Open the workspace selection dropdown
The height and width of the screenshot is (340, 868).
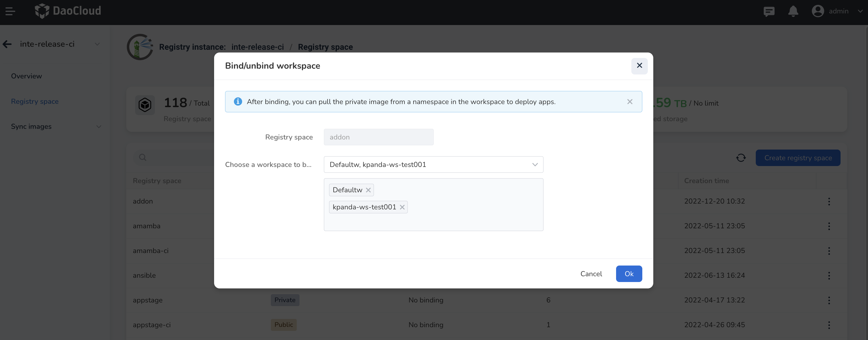(433, 165)
